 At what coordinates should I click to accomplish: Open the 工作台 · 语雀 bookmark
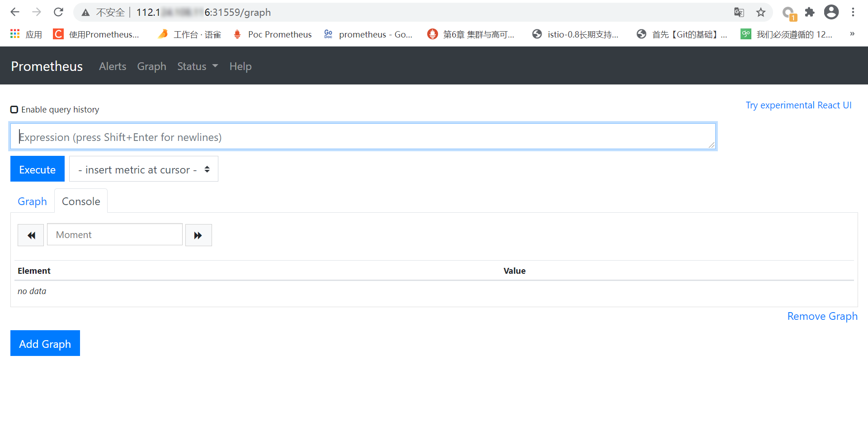189,34
